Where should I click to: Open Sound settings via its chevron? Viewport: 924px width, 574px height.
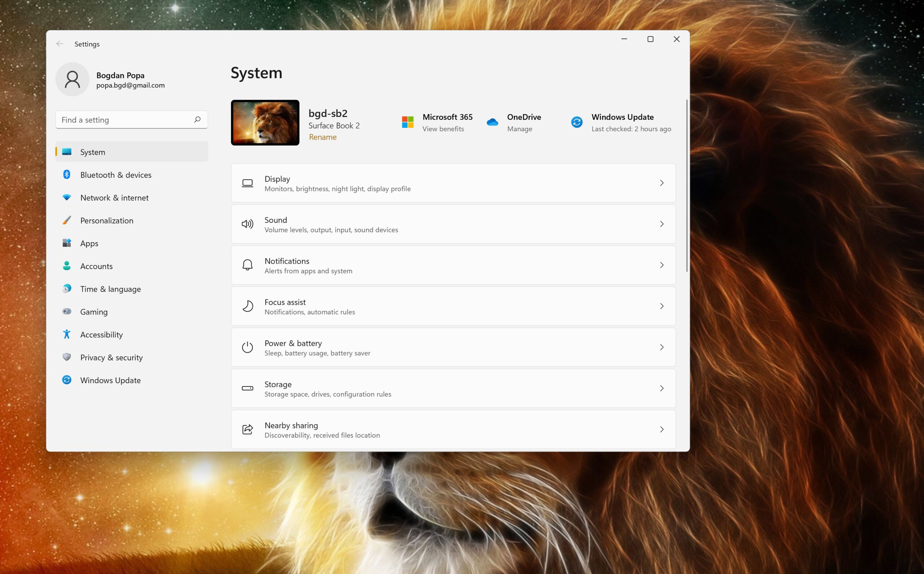tap(662, 224)
